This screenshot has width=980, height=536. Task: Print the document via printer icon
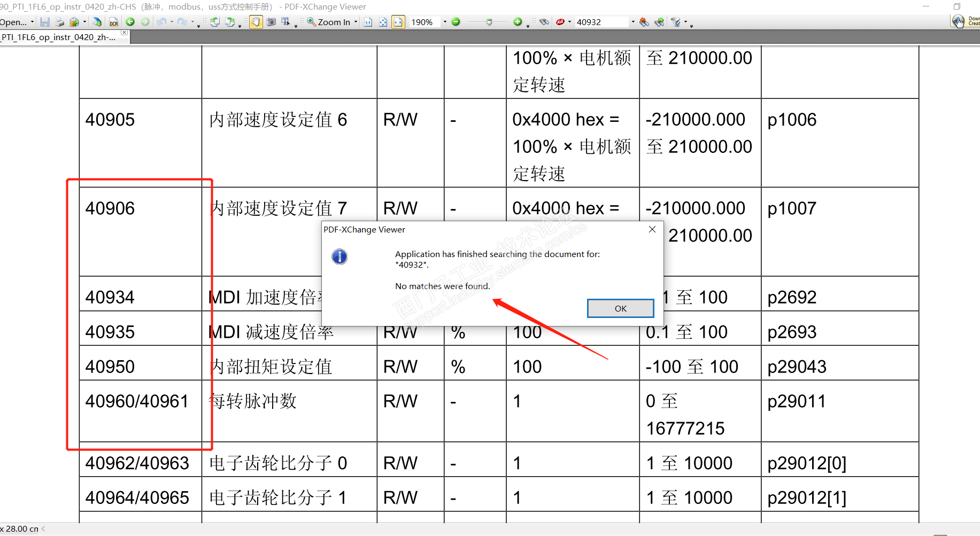59,22
